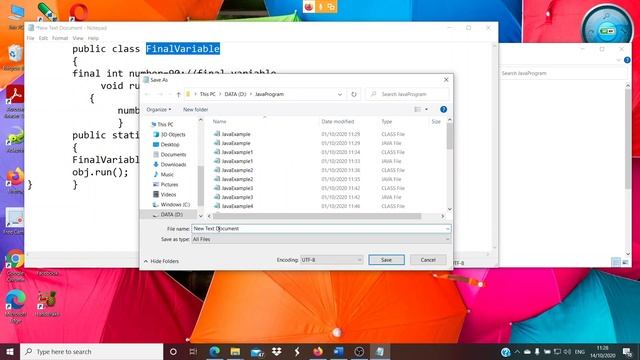Expand File name history dropdown arrow
Image resolution: width=640 pixels, height=360 pixels.
pyautogui.click(x=447, y=229)
